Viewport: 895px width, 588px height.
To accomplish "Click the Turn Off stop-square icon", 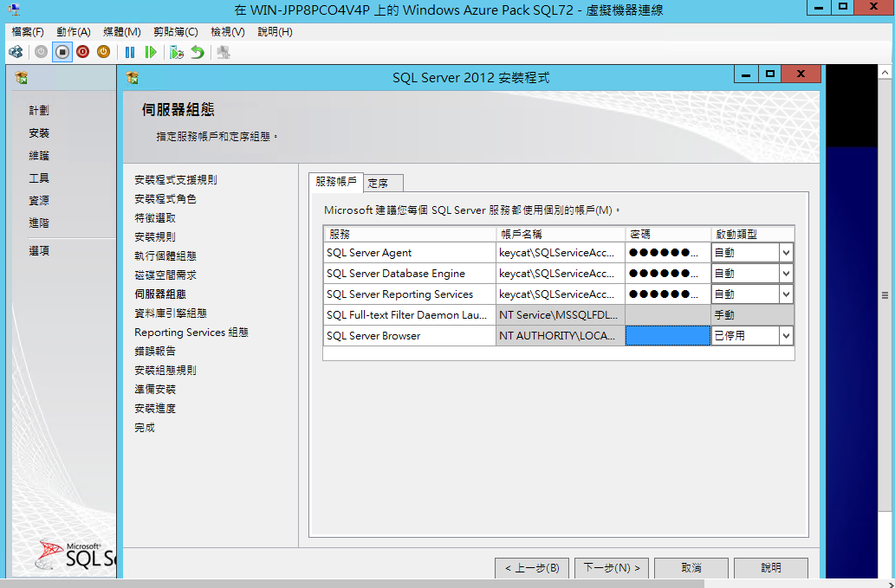I will point(62,53).
